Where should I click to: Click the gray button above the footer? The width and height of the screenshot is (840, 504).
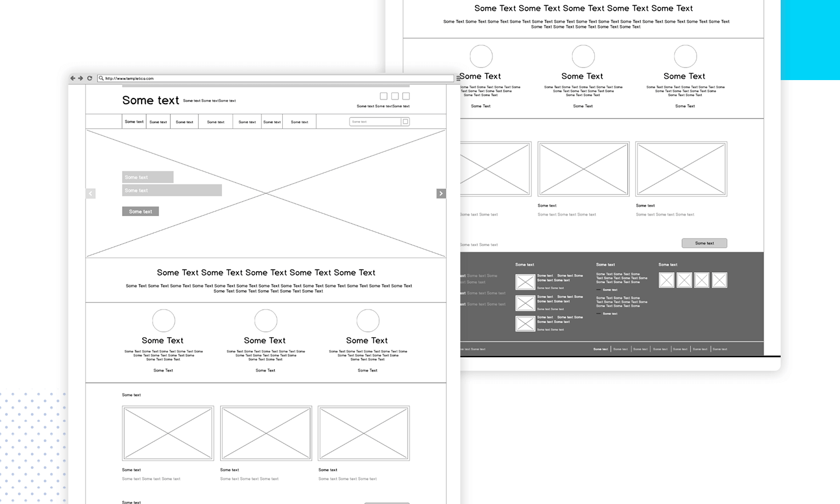pyautogui.click(x=704, y=243)
